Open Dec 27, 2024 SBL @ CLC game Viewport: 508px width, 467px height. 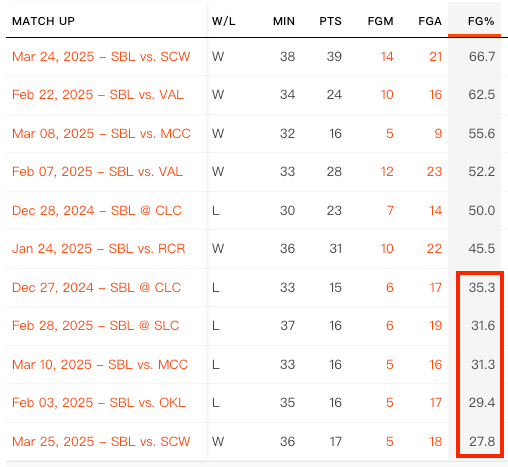(96, 288)
